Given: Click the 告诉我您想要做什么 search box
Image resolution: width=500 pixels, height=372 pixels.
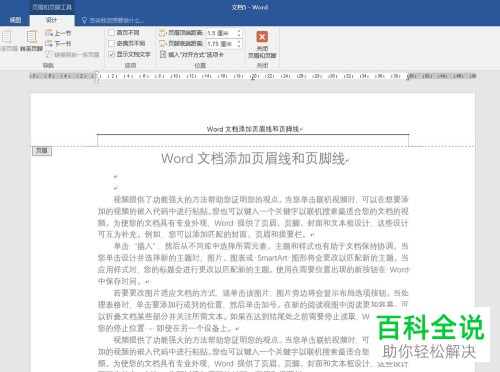Looking at the screenshot, I should pyautogui.click(x=113, y=20).
